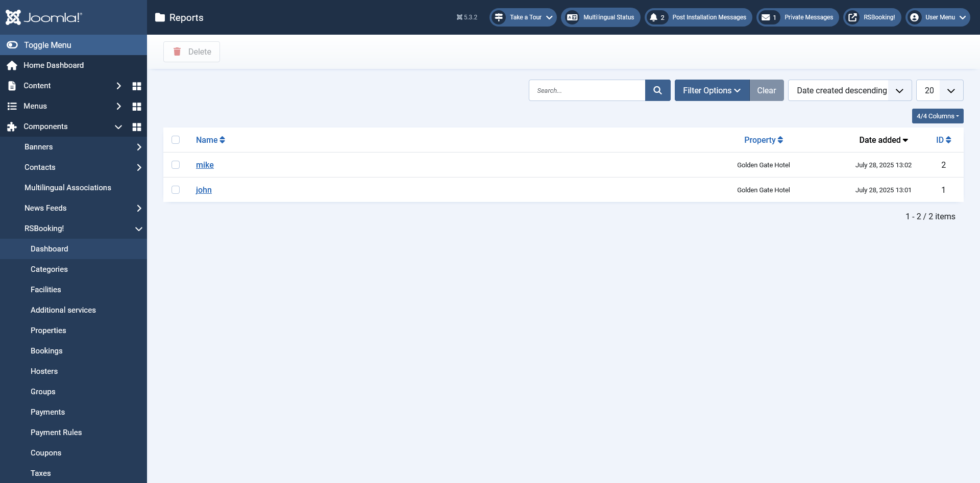The image size is (980, 483).
Task: Click the Toggle Menu switch
Action: coord(12,45)
